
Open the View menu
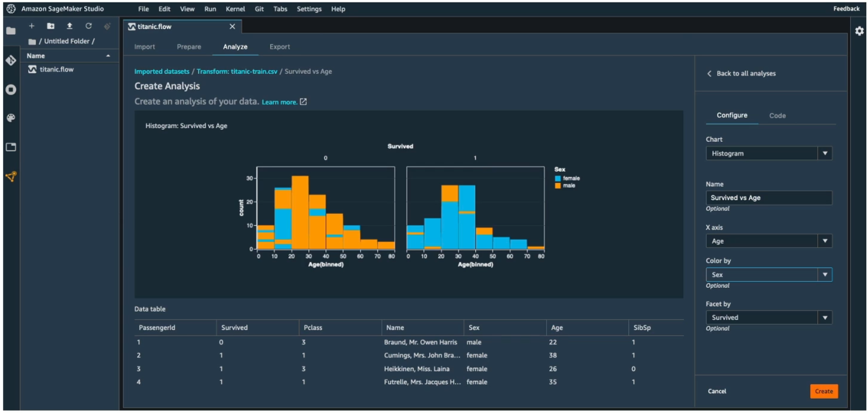point(187,9)
